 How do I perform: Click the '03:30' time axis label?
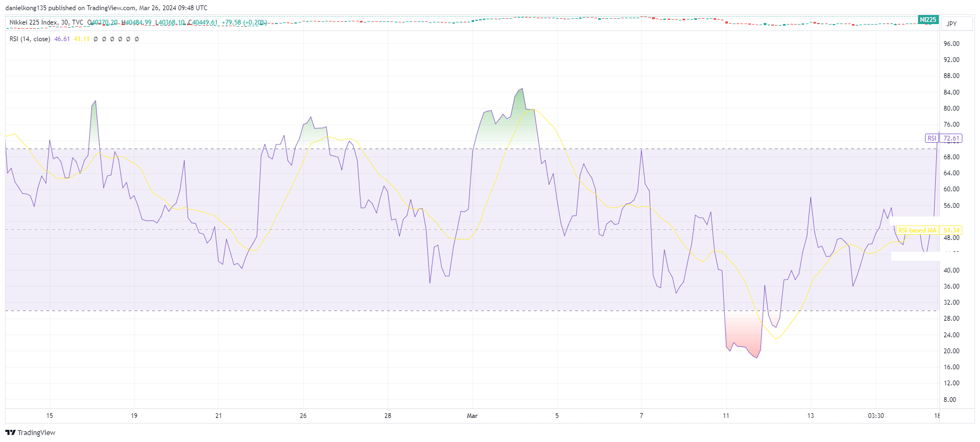click(876, 415)
